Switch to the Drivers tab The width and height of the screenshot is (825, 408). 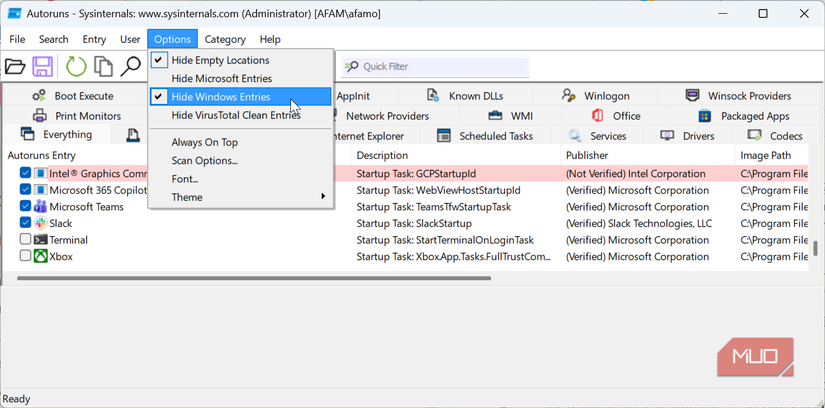(687, 136)
